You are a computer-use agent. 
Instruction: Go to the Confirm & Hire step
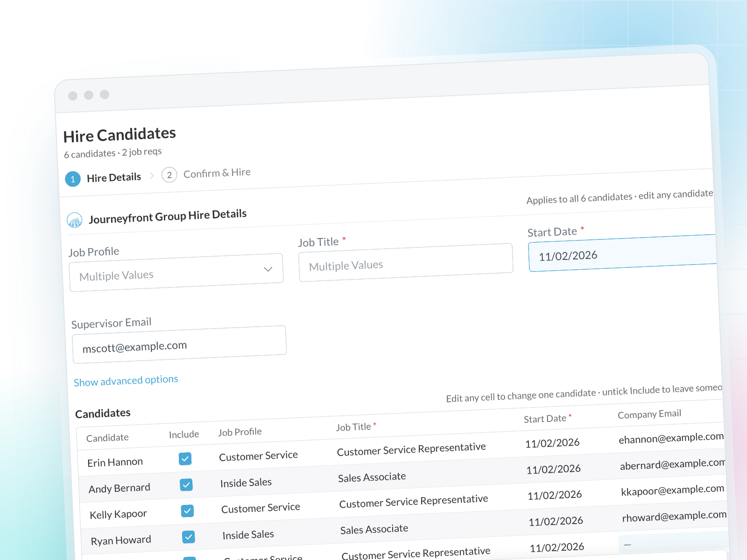[217, 173]
